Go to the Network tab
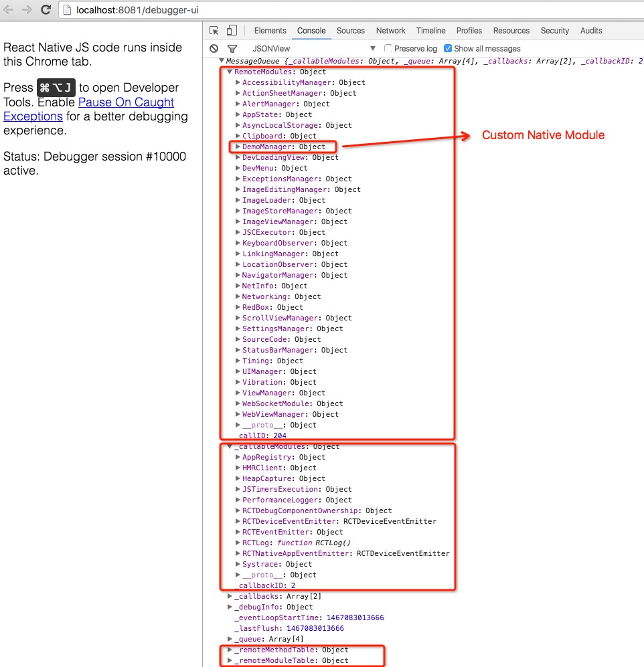This screenshot has width=644, height=667. click(x=390, y=31)
